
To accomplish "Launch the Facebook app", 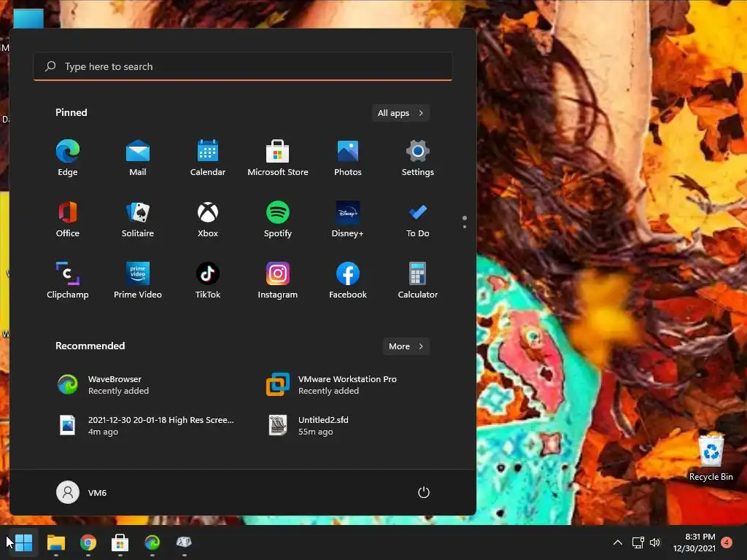I will [x=348, y=280].
